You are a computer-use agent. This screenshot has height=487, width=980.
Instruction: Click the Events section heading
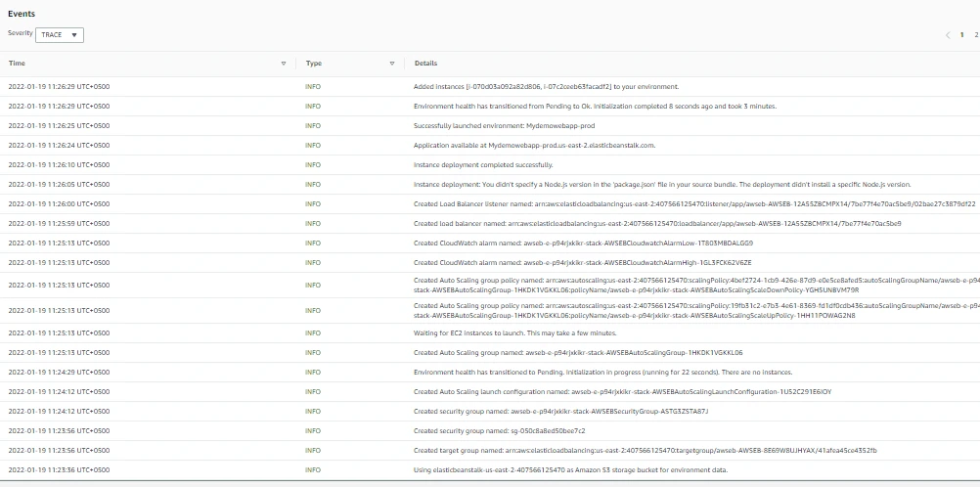[x=21, y=15]
